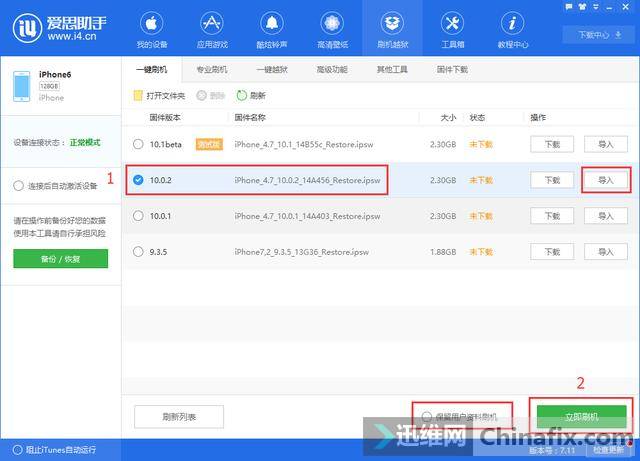640x461 pixels.
Task: Click the orange 测试版 badge
Action: point(209,144)
